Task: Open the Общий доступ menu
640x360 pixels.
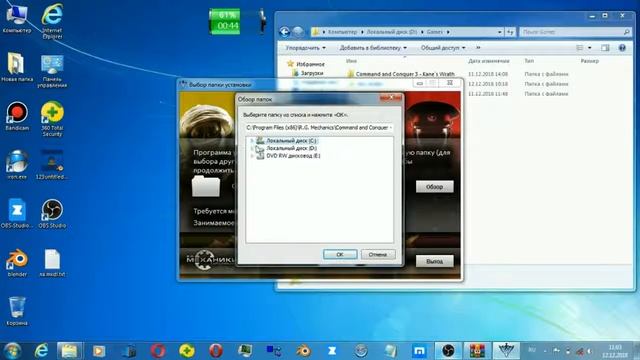Action: pyautogui.click(x=443, y=48)
